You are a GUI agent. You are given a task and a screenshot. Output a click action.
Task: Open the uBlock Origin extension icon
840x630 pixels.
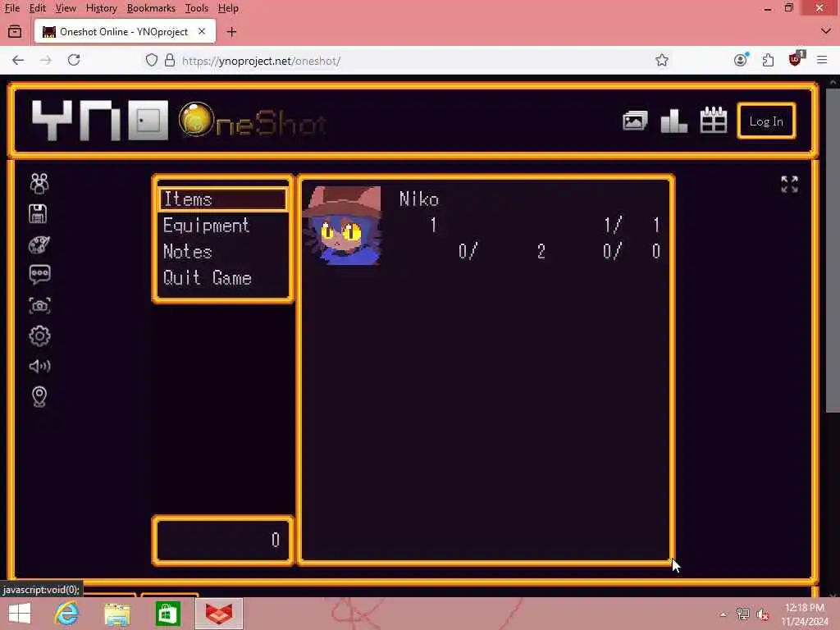[796, 59]
